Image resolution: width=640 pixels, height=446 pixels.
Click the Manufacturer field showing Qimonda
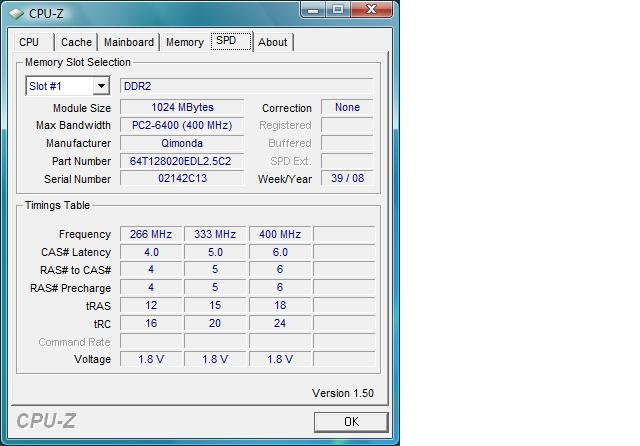coord(182,143)
